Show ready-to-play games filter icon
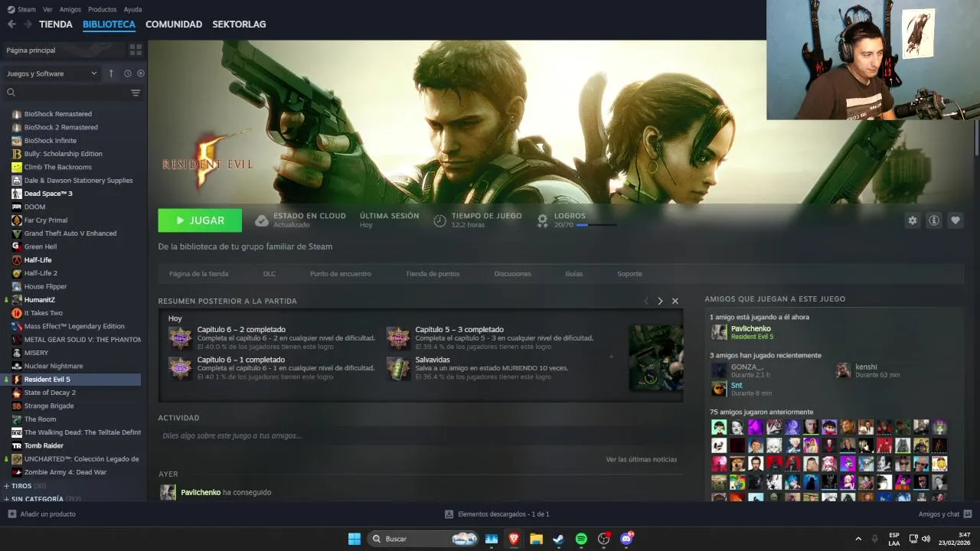 (141, 73)
